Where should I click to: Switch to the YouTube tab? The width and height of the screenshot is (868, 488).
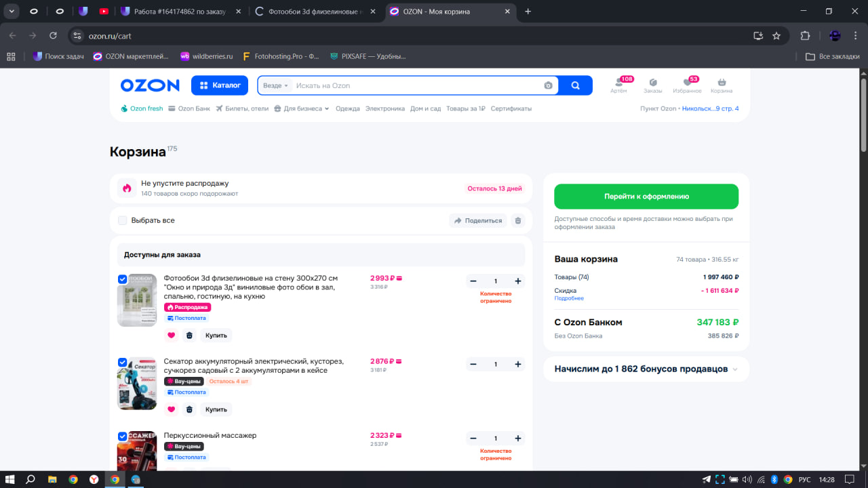click(103, 11)
